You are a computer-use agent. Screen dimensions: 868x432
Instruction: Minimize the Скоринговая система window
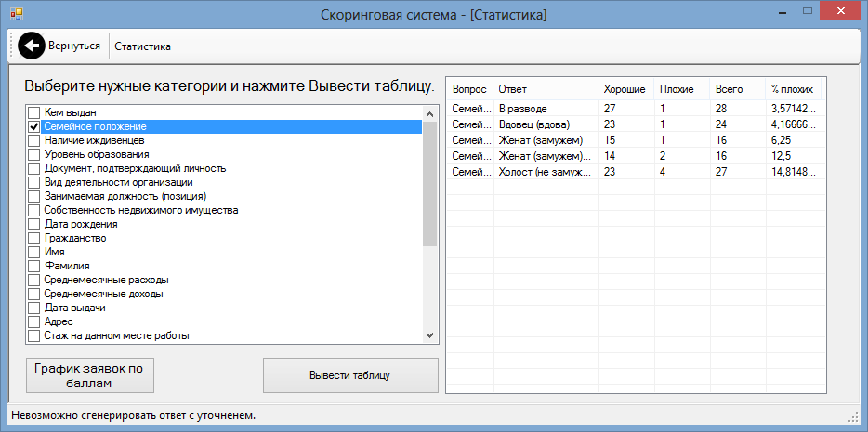(x=782, y=10)
